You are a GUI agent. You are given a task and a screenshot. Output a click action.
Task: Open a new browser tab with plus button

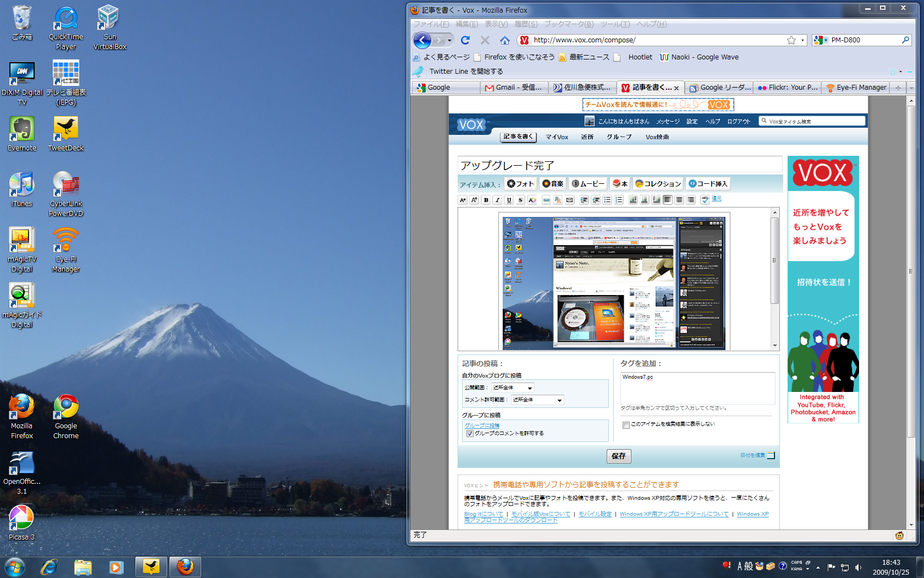[898, 88]
